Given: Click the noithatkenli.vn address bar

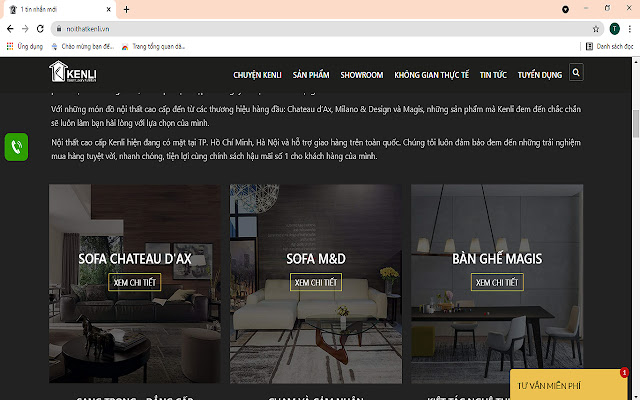Looking at the screenshot, I should click(327, 29).
